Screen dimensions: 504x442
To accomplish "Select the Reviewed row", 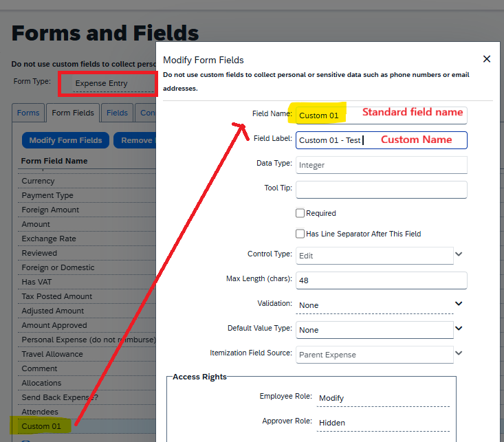I will tap(87, 253).
